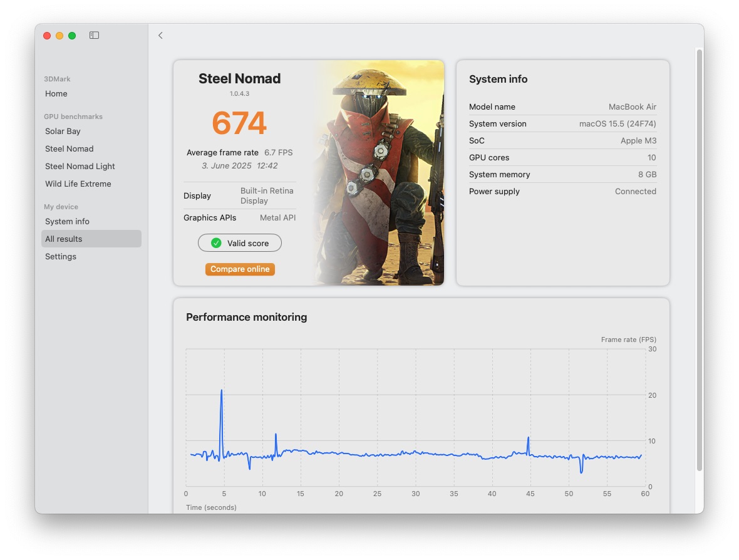Click the Compare online button
Screen dimensions: 739x560
click(240, 269)
